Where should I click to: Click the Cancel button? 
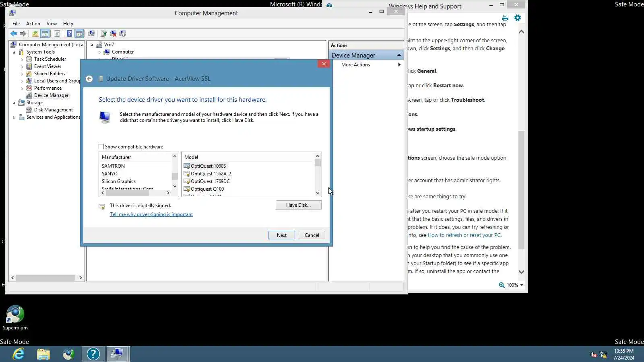coord(312,235)
